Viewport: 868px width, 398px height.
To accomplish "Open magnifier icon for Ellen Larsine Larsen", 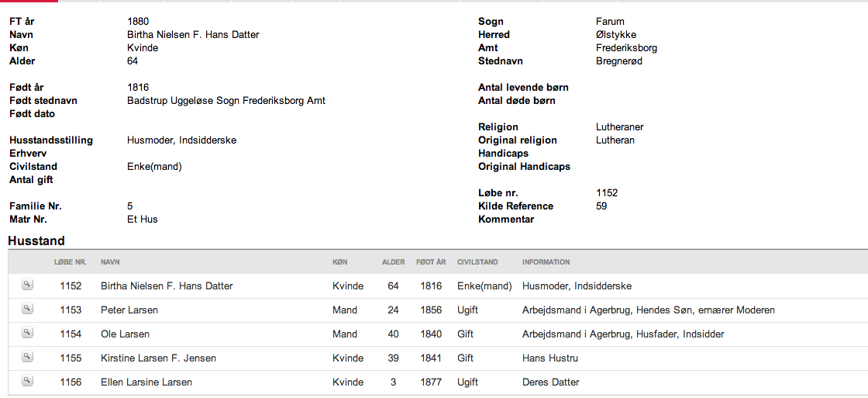I will pyautogui.click(x=27, y=381).
